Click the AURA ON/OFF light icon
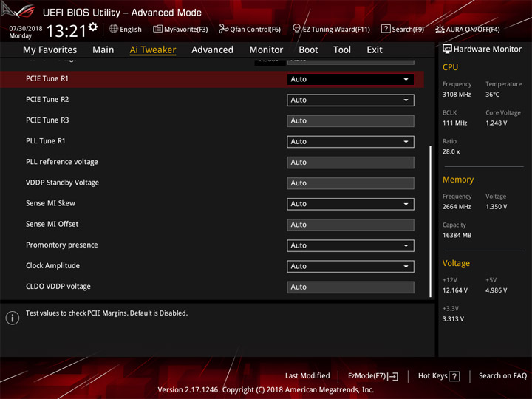The image size is (532, 399). [440, 29]
